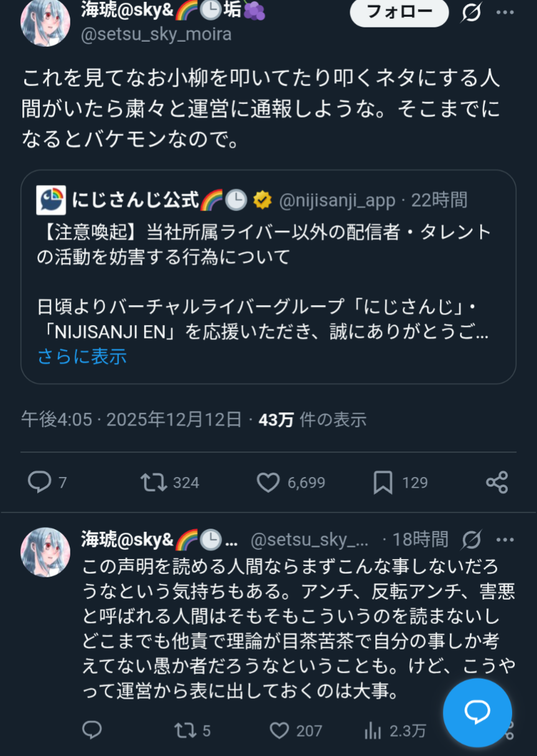Image resolution: width=537 pixels, height=756 pixels.
Task: Tap the フォロー follow button
Action: point(399,12)
